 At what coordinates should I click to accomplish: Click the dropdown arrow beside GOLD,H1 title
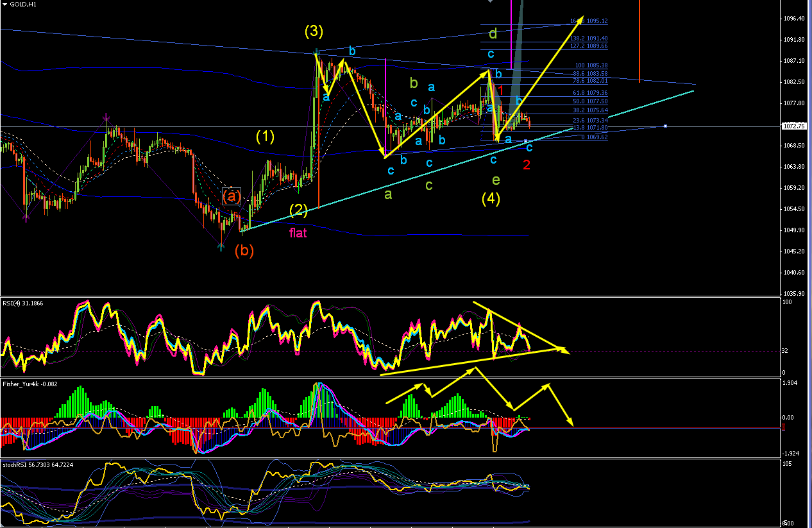pyautogui.click(x=5, y=4)
